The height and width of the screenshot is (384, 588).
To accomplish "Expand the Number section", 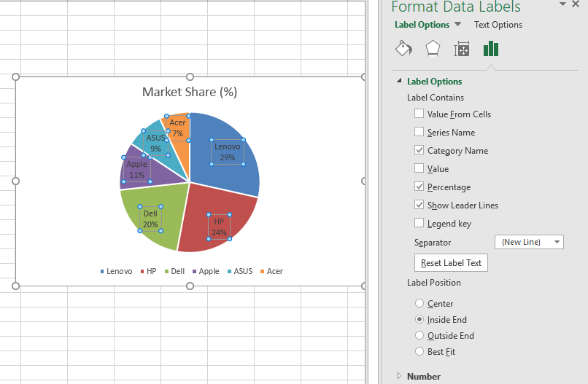I will [399, 376].
